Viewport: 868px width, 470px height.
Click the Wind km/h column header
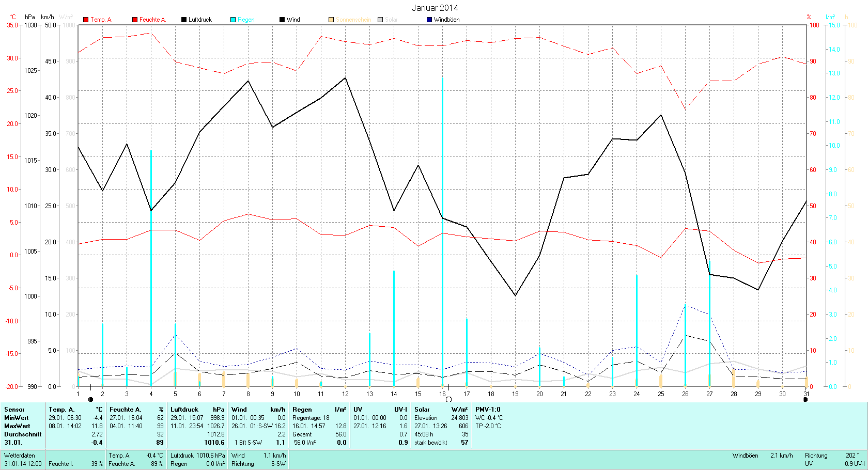coord(258,410)
